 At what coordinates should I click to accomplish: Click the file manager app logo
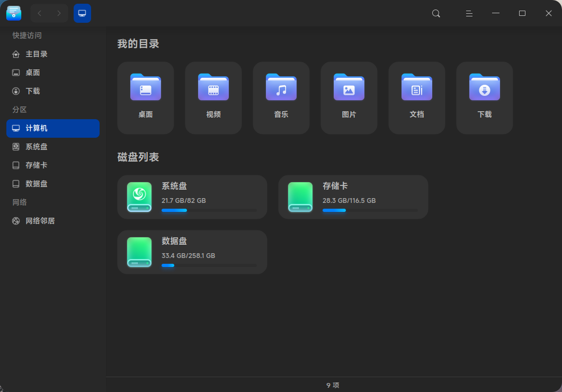click(x=14, y=13)
